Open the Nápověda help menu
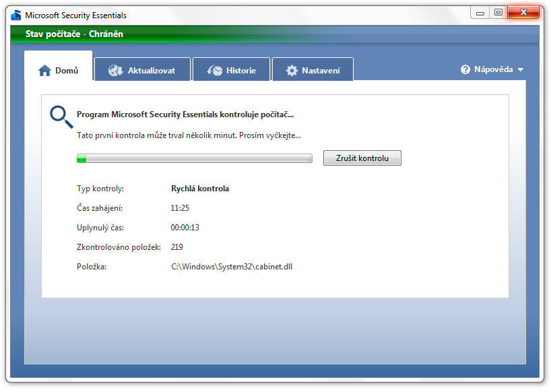 [x=492, y=69]
